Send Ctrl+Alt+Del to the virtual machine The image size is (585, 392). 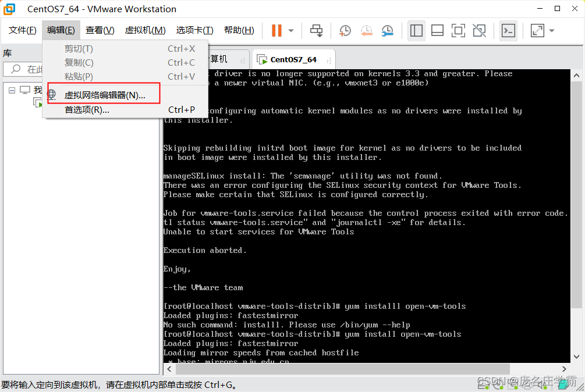click(x=317, y=31)
